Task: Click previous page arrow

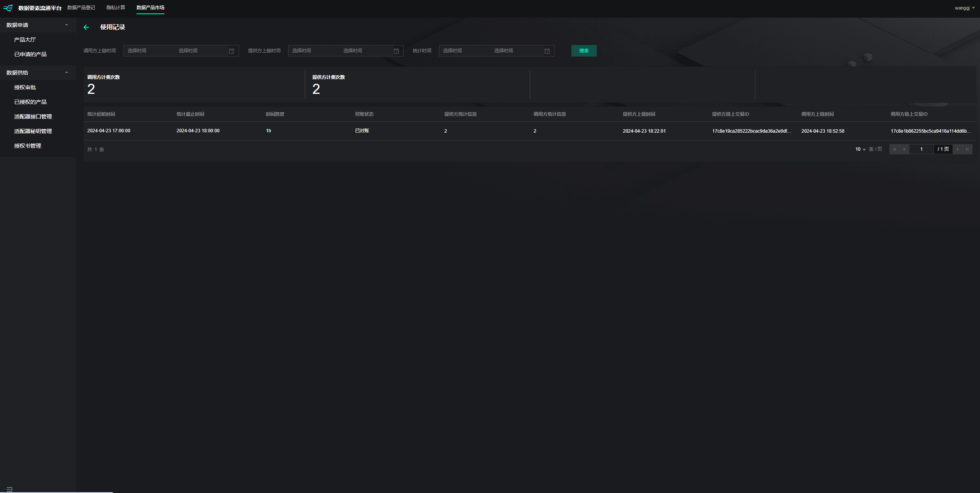Action: coord(904,149)
